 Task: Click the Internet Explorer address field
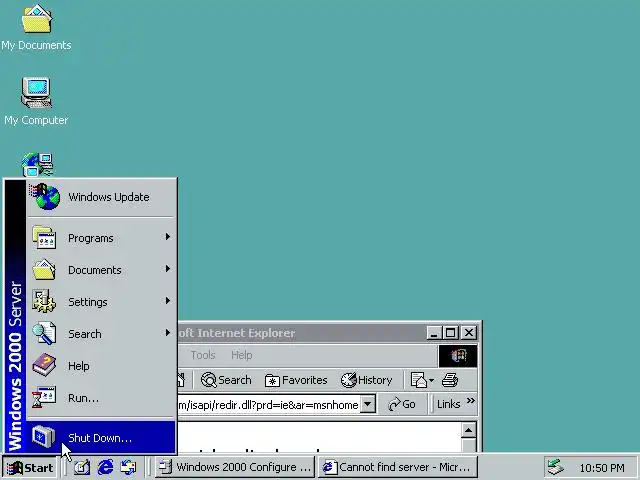pyautogui.click(x=269, y=404)
